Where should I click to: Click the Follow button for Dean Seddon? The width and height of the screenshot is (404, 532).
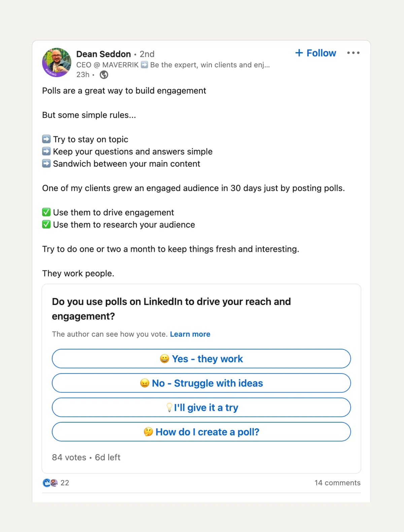tap(315, 53)
